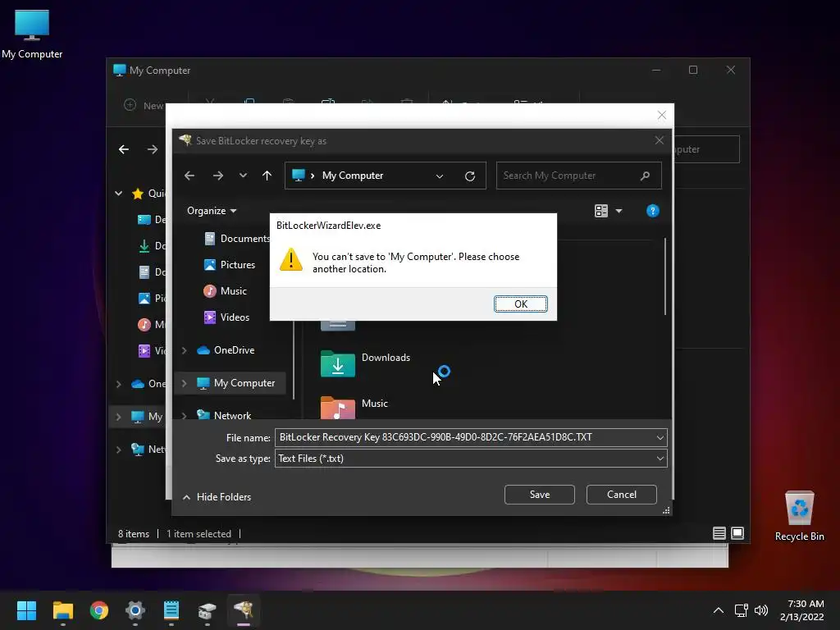This screenshot has height=630, width=840.
Task: Select OneDrive in the dialog folder tree
Action: [x=226, y=349]
